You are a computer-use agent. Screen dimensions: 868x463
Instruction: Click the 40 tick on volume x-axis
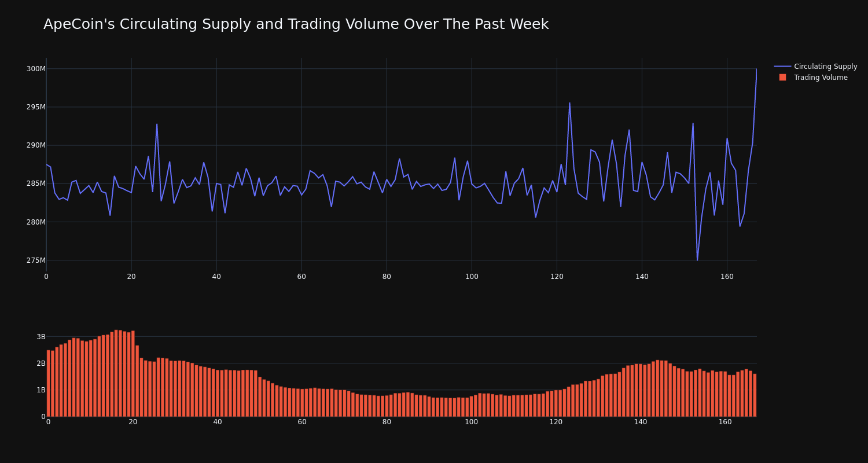coord(218,422)
